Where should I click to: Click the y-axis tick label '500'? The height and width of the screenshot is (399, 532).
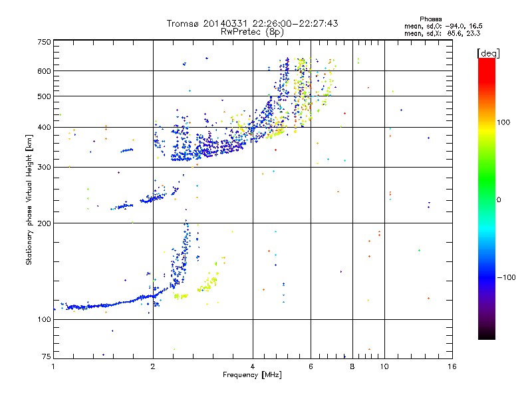pos(44,96)
